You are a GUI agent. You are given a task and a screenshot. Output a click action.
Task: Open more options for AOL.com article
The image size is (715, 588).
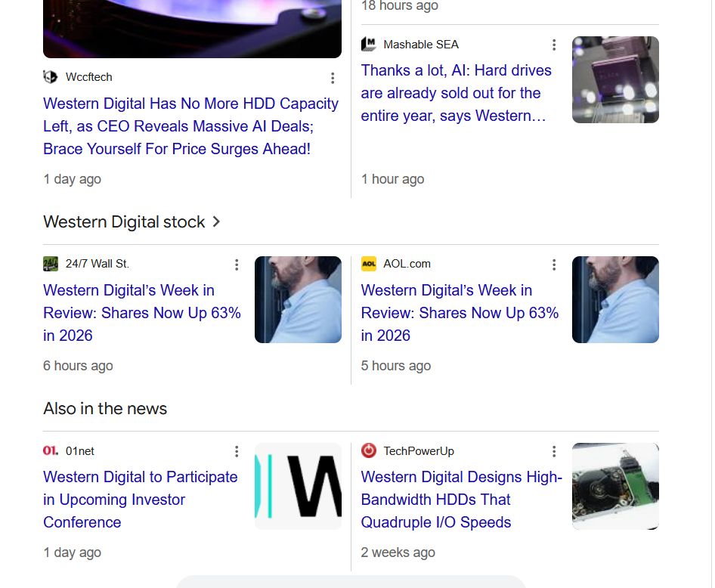[x=554, y=265]
